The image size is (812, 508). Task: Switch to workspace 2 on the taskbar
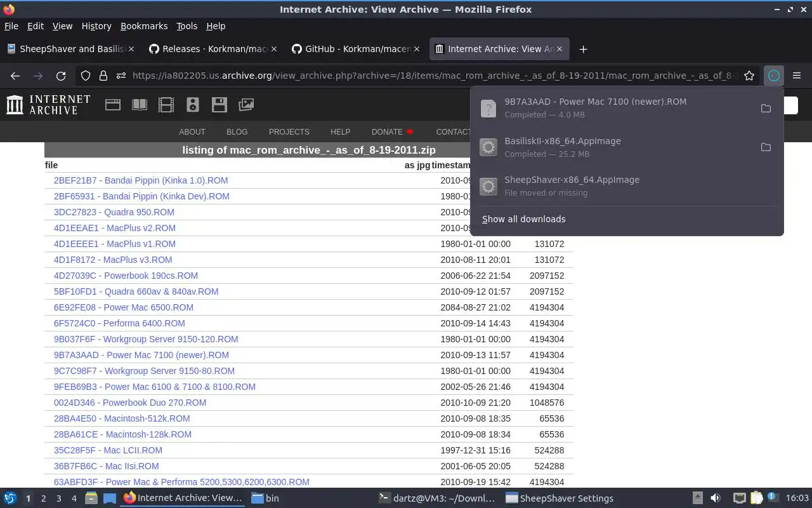pos(44,498)
